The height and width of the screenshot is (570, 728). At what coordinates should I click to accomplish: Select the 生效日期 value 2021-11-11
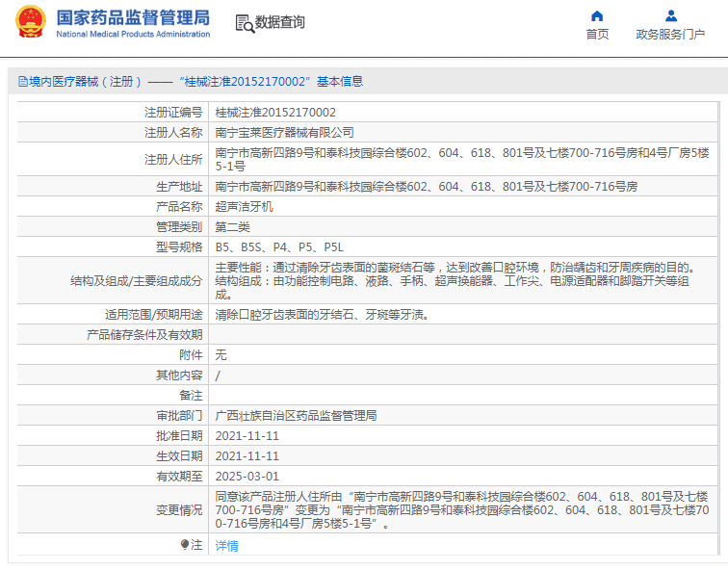click(x=247, y=456)
